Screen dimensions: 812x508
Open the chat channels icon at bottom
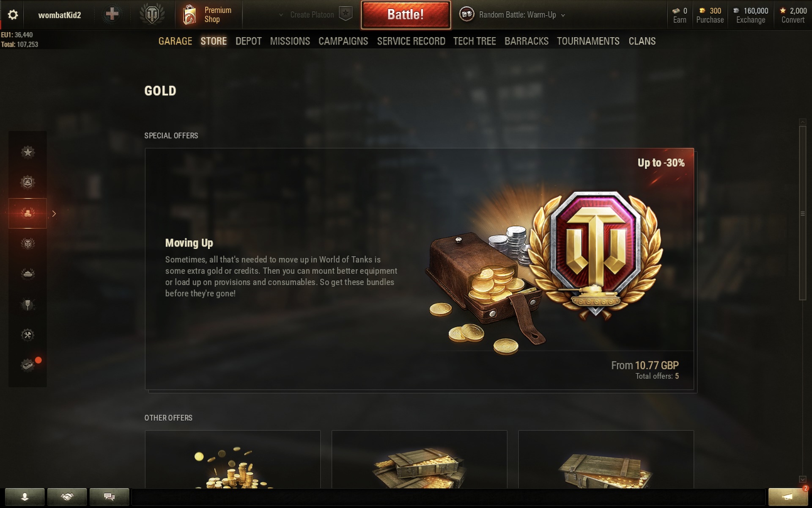110,497
